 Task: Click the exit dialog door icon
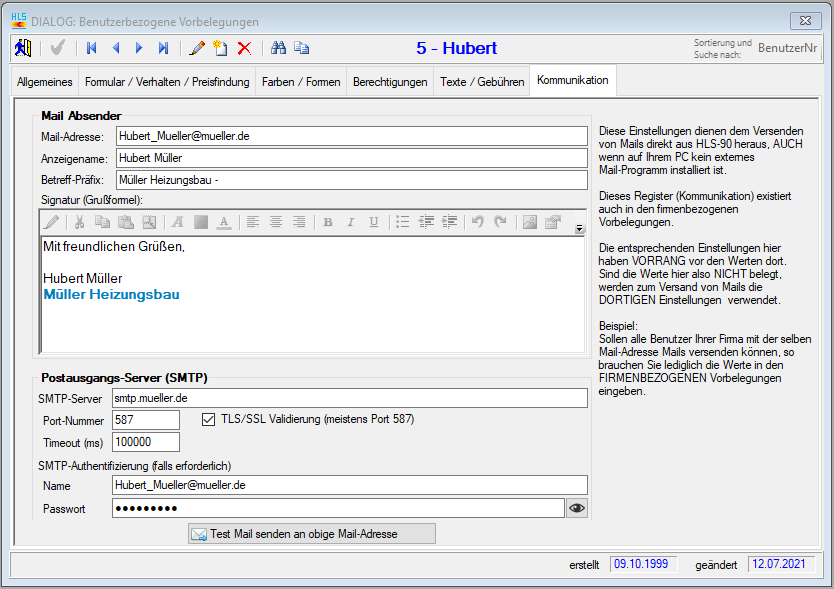(22, 48)
